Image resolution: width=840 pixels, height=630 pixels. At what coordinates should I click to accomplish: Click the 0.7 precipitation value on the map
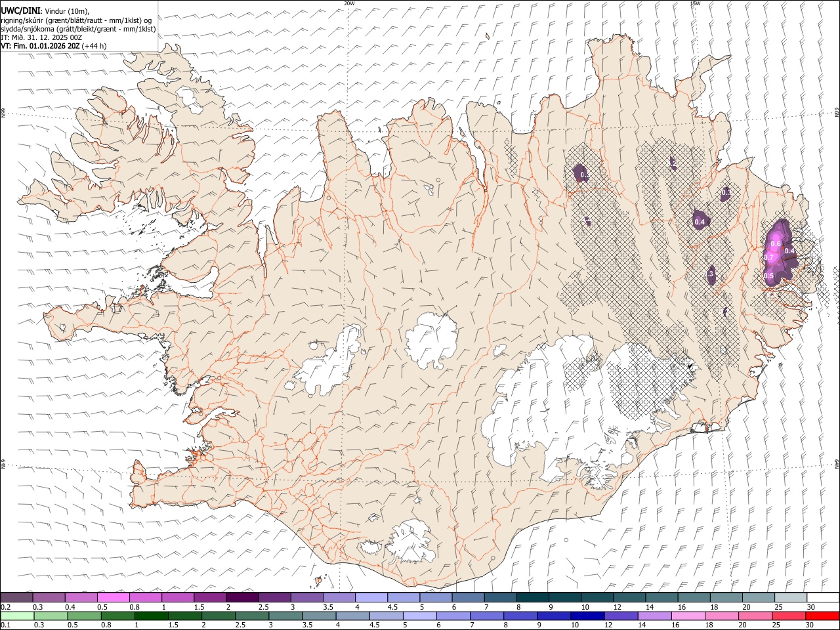pos(769,257)
